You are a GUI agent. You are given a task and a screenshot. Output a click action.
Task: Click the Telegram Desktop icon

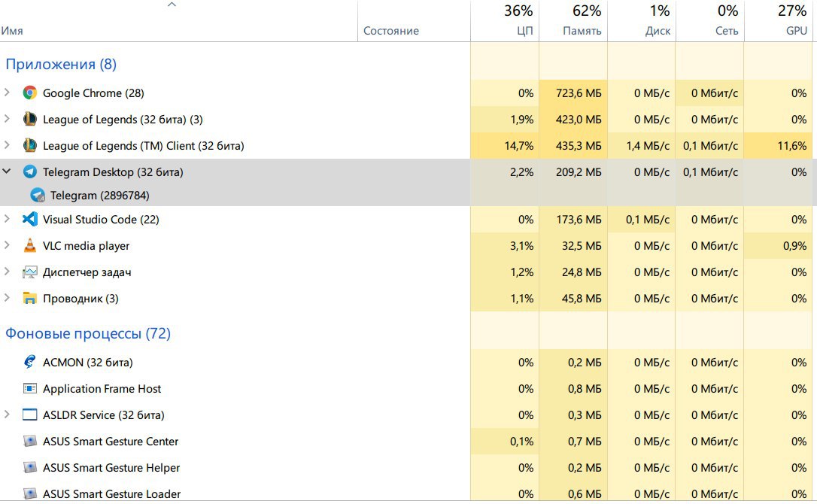29,172
